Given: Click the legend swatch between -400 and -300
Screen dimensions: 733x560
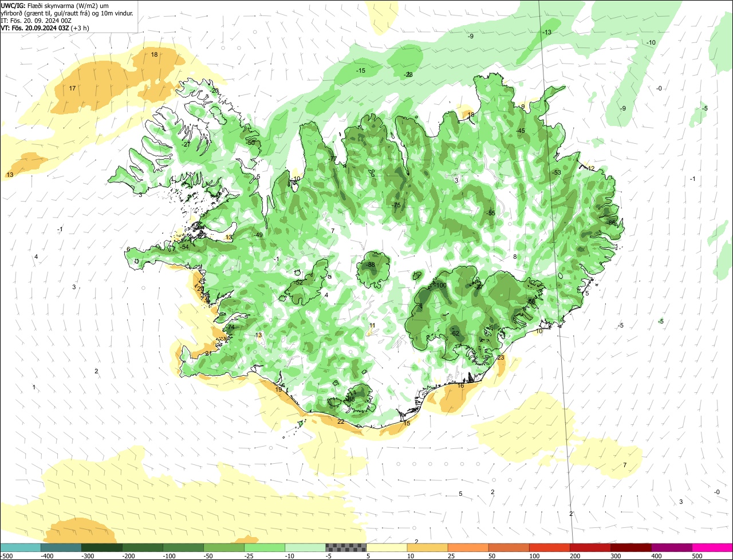Looking at the screenshot, I should 61,547.
